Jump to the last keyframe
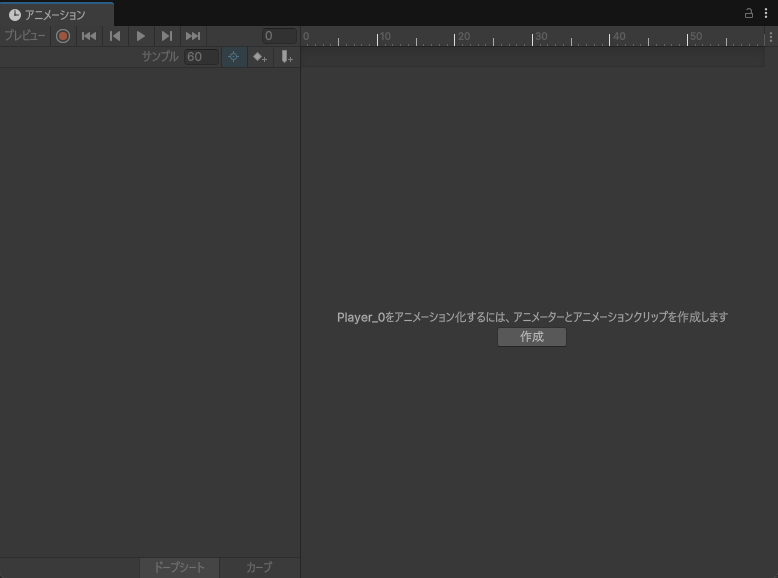The image size is (778, 578). click(x=193, y=36)
